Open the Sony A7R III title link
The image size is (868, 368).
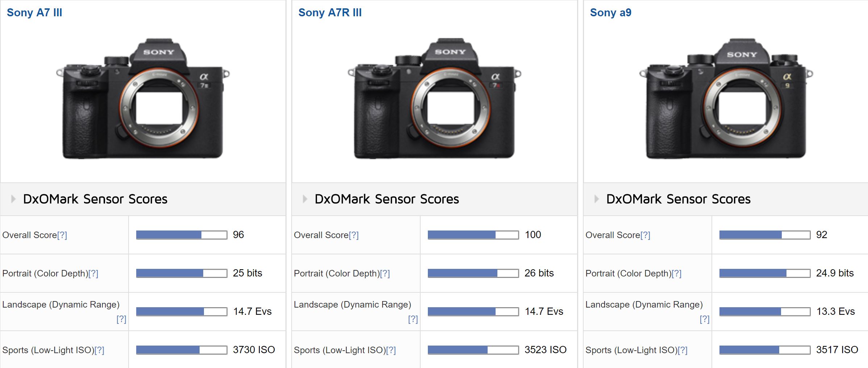pos(330,13)
